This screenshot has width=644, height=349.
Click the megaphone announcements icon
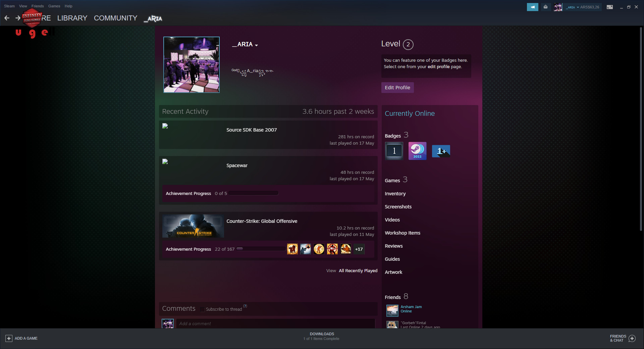coord(532,7)
